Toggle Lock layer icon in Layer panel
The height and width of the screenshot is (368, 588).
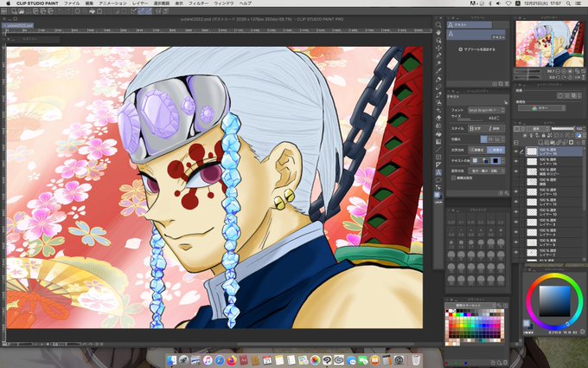click(x=543, y=135)
